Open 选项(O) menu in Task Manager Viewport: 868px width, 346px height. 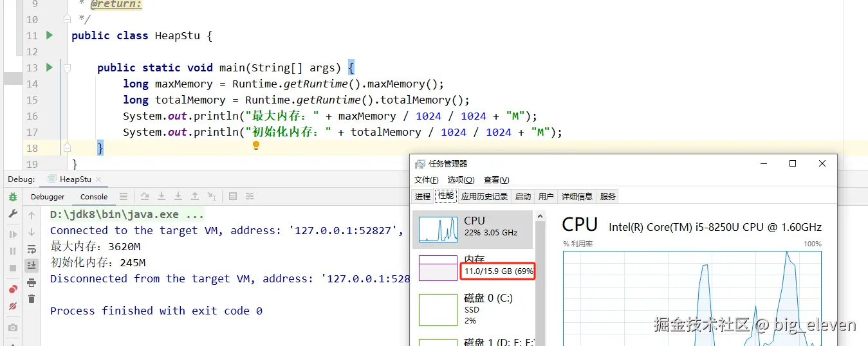(461, 180)
